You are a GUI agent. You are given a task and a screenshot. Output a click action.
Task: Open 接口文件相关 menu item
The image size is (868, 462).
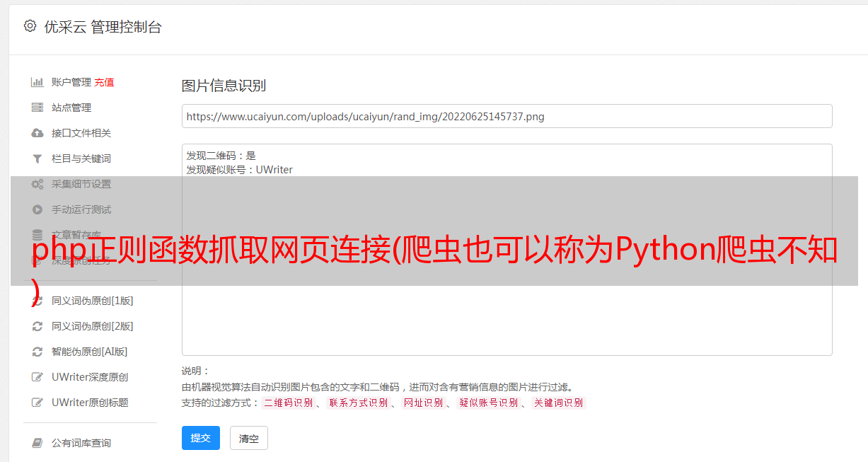click(81, 133)
